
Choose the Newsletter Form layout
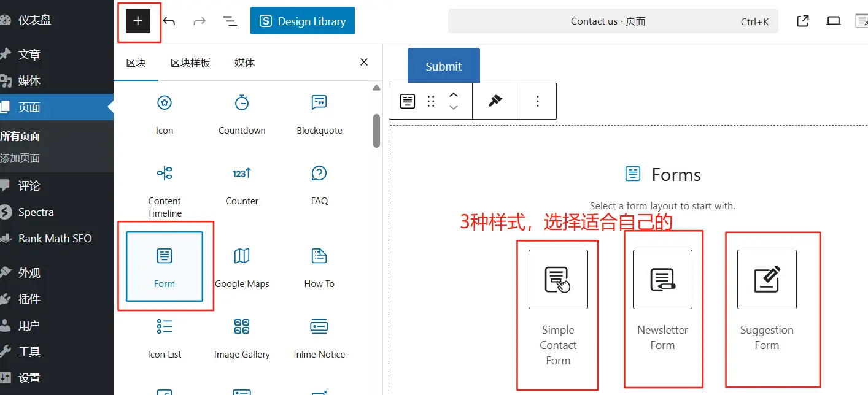tap(662, 280)
